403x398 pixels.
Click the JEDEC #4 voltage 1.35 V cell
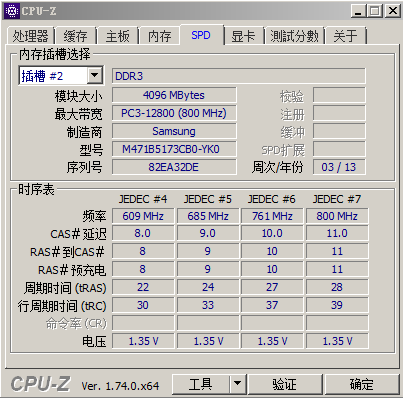coord(143,341)
